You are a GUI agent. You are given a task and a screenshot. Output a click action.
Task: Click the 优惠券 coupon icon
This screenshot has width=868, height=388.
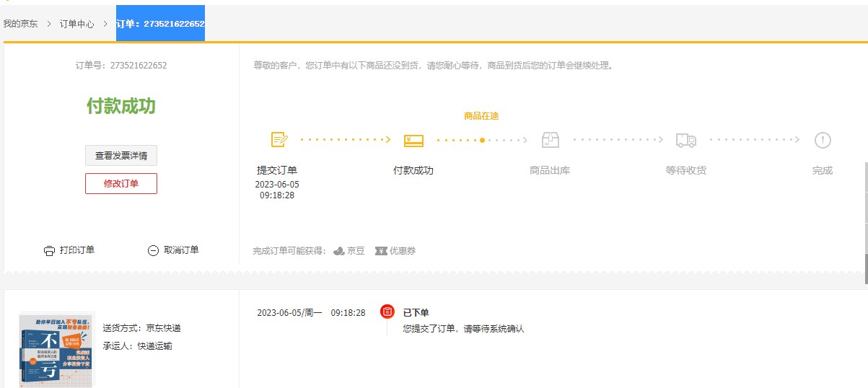[381, 251]
